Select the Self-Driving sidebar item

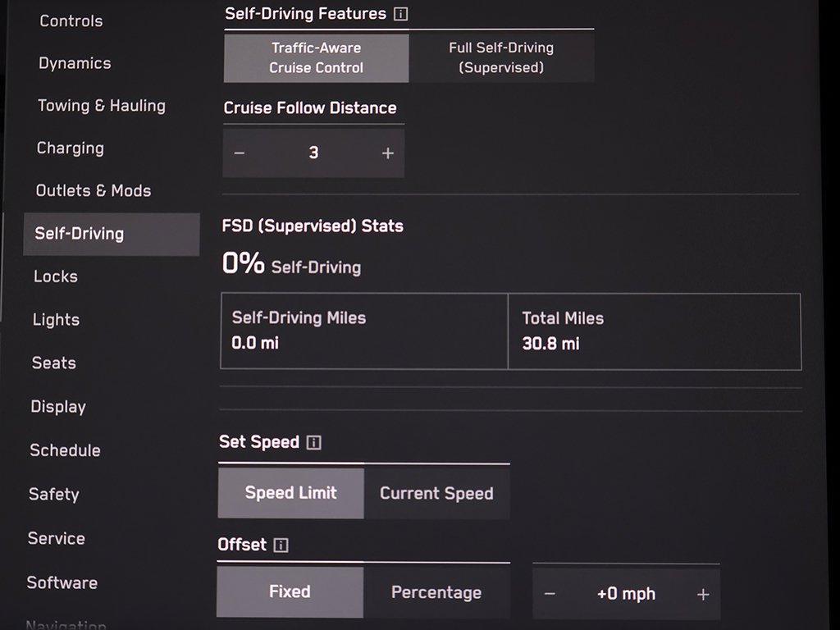(x=112, y=234)
